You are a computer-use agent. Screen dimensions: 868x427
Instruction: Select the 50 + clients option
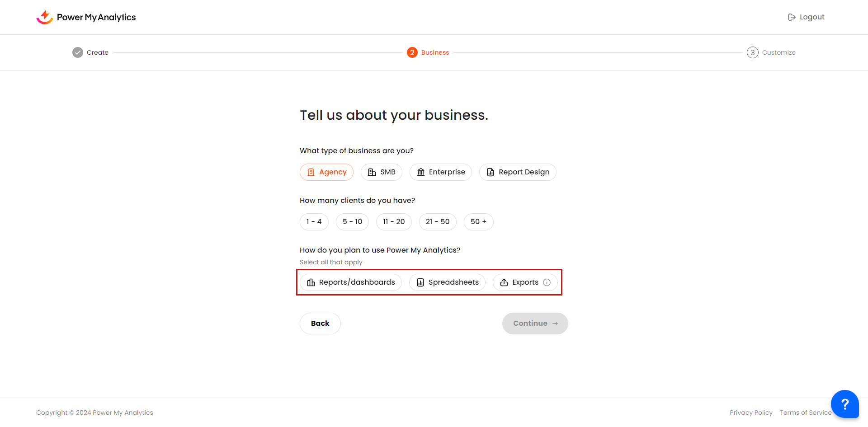click(x=478, y=222)
